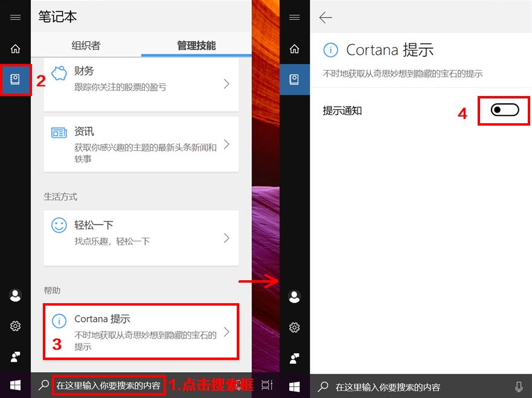Open Task View from the taskbar
This screenshot has width=532, height=398.
[x=268, y=385]
